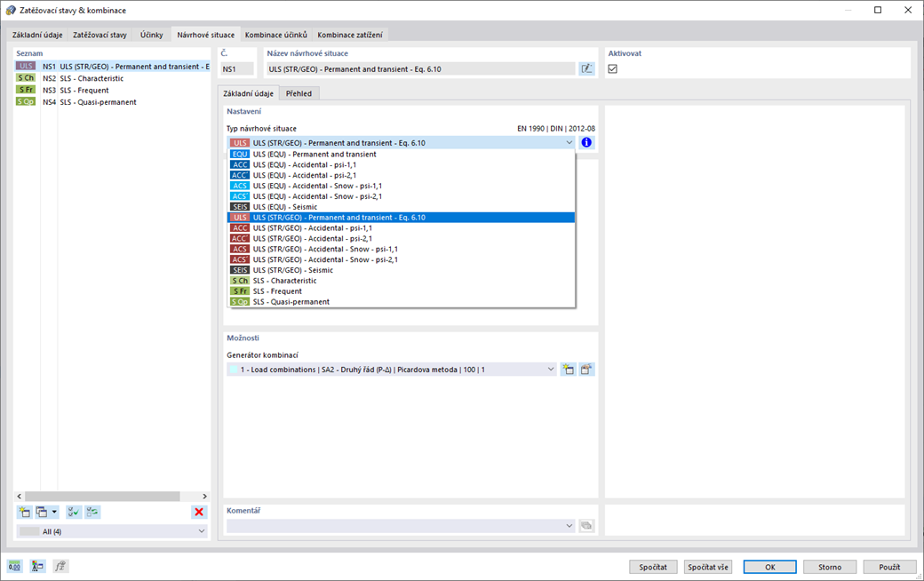Viewport: 924px width, 581px height.
Task: Choose ULS (EQU) - Accidental - psi-1,1
Action: tap(402, 165)
